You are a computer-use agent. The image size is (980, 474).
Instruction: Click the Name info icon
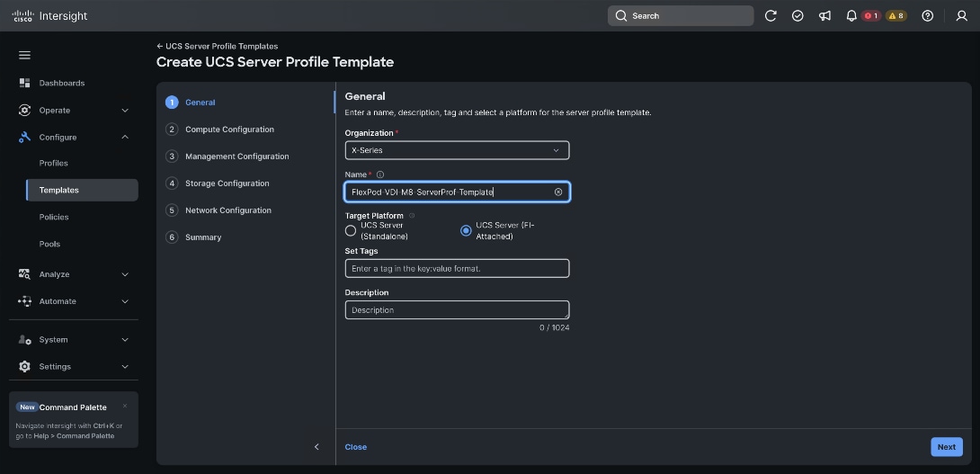tap(380, 174)
